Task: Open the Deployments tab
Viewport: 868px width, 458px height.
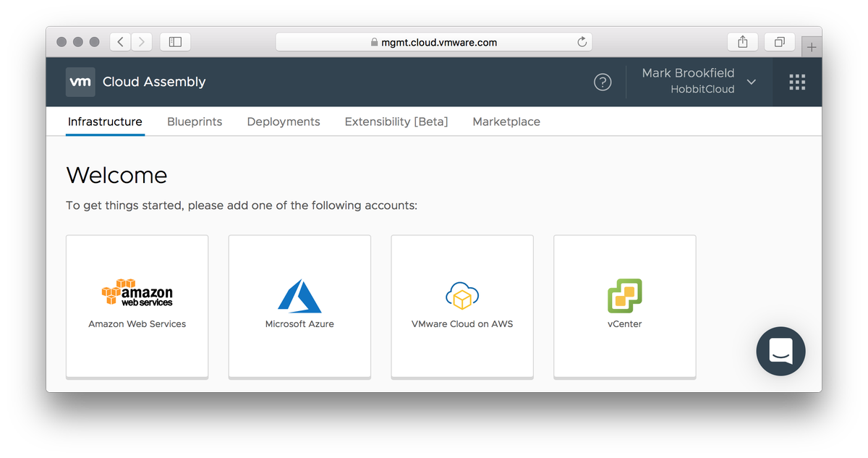Action: pos(284,122)
